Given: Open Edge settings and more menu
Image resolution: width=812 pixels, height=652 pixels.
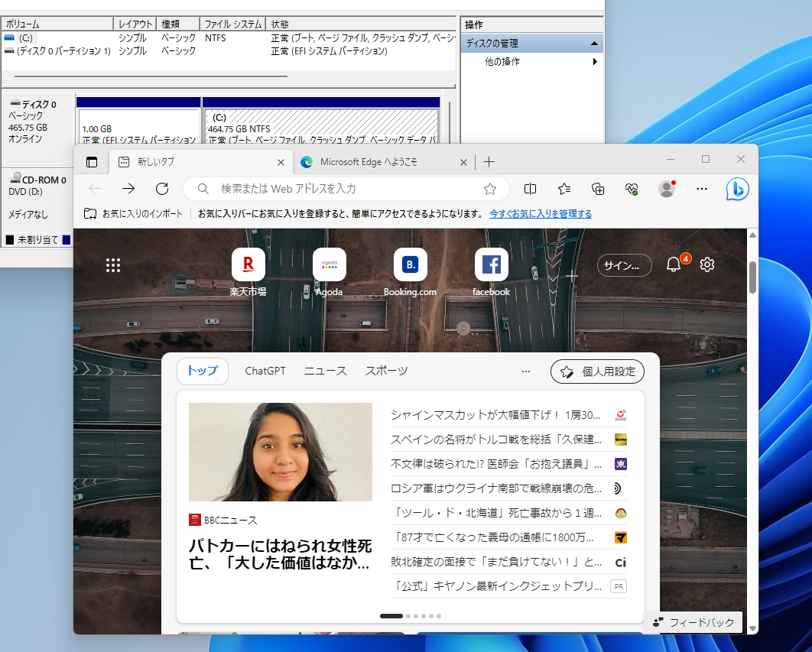Looking at the screenshot, I should (x=702, y=189).
